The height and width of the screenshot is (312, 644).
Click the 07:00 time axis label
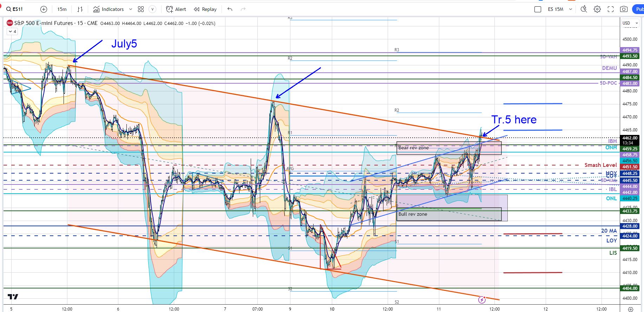(257, 309)
